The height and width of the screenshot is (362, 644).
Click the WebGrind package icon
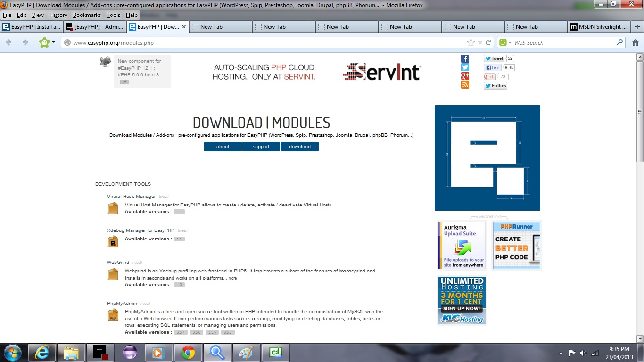pyautogui.click(x=113, y=274)
